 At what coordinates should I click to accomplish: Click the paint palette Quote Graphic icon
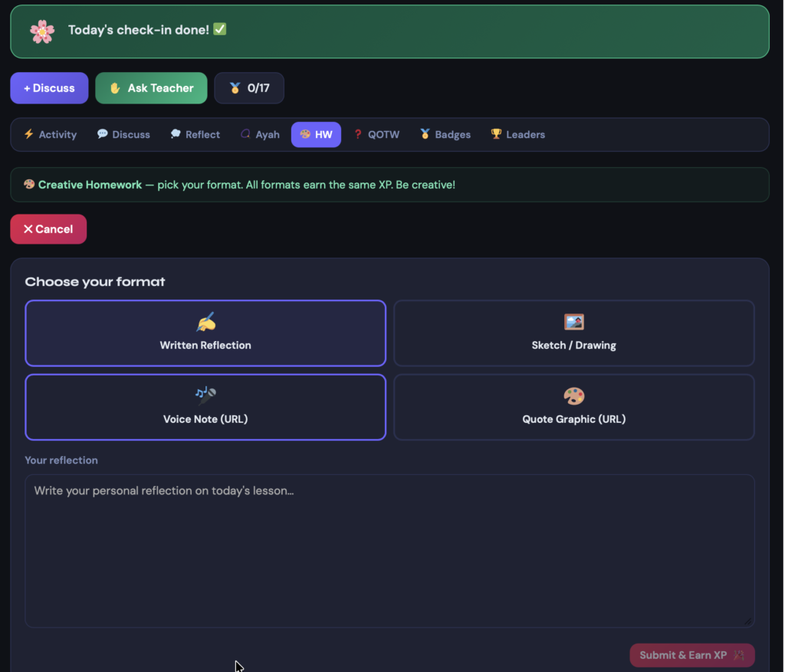click(x=573, y=396)
